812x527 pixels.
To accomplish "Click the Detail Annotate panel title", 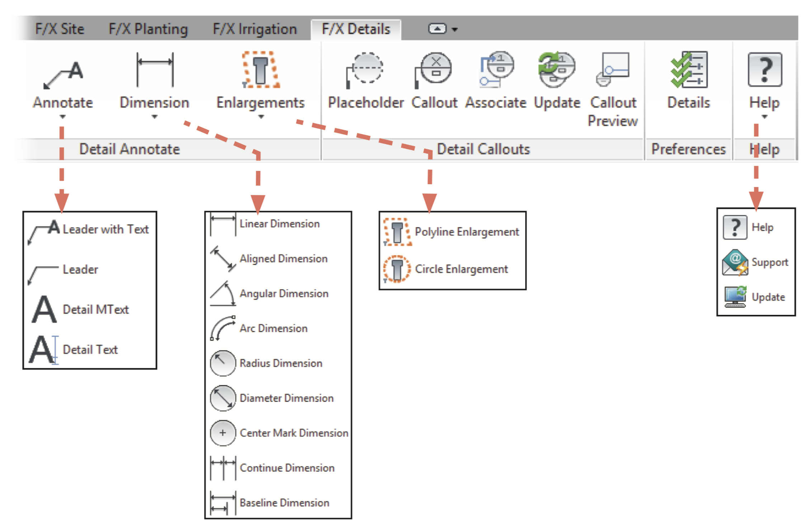I will tap(129, 149).
